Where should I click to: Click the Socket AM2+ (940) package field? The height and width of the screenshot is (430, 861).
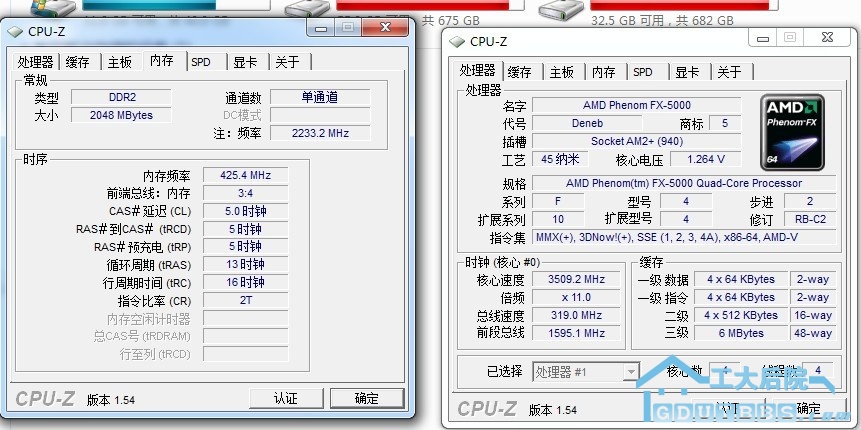[637, 141]
